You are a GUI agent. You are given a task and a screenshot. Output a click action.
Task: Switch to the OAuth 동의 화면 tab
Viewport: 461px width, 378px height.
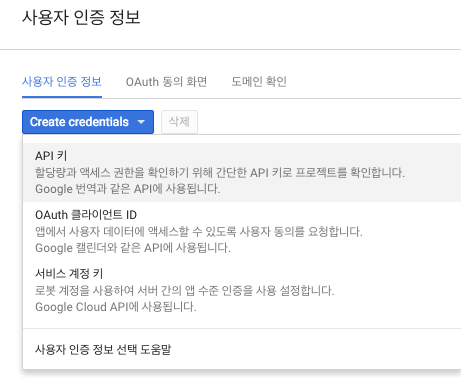tap(166, 82)
